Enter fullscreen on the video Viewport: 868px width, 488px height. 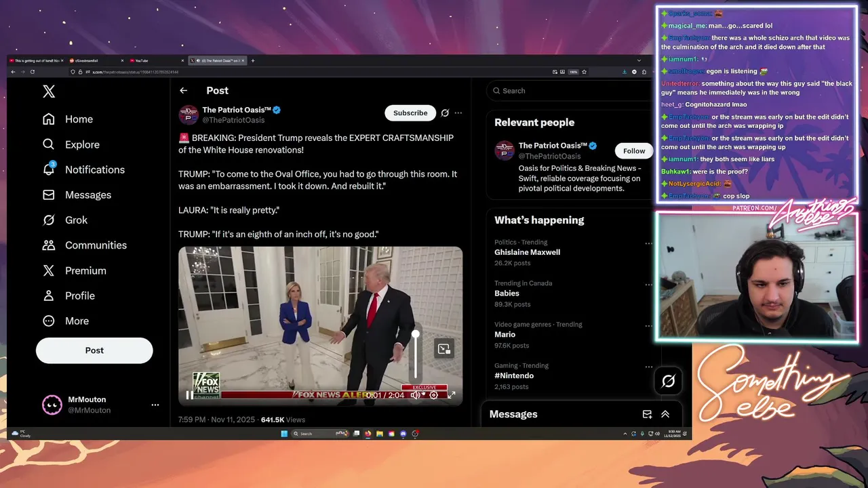(452, 395)
